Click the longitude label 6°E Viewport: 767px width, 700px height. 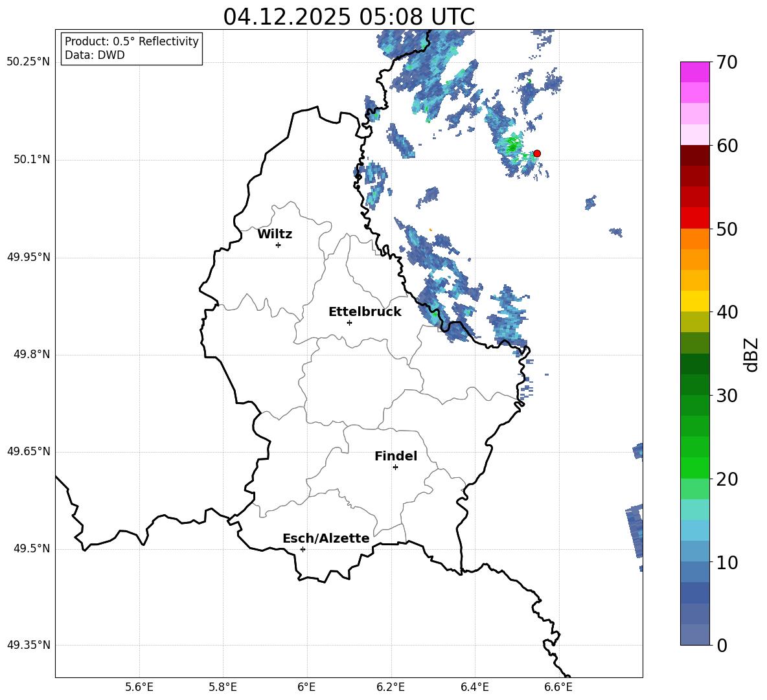click(306, 687)
